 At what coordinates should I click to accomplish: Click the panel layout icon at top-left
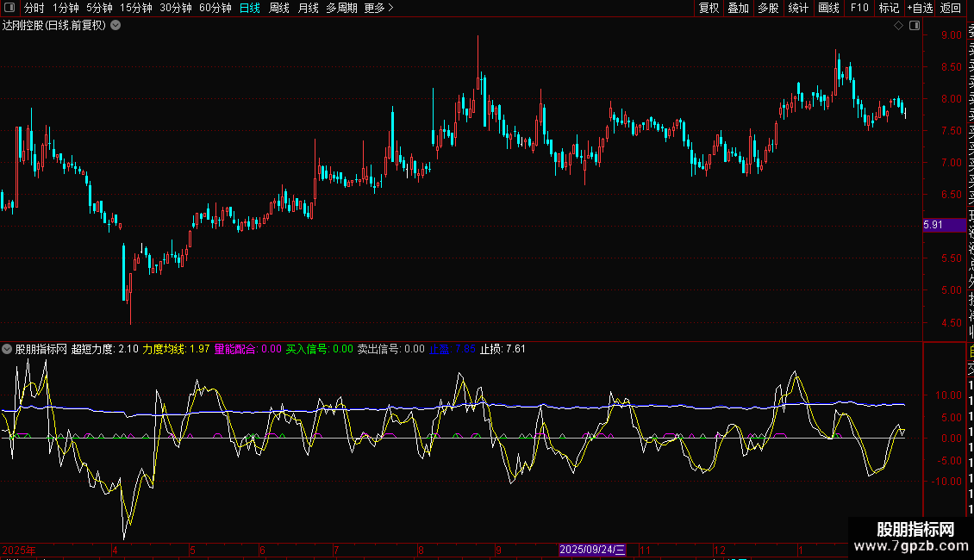(x=9, y=8)
